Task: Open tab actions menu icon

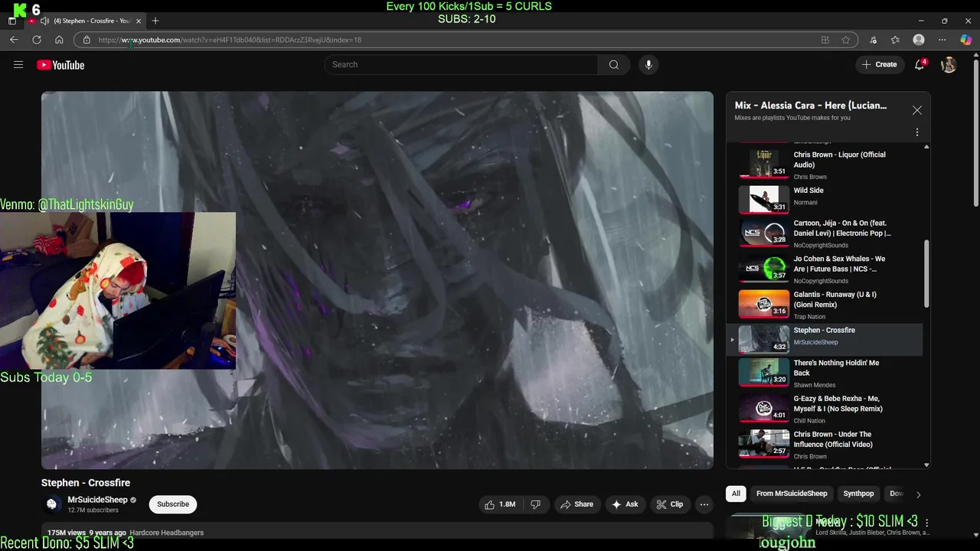Action: point(11,21)
